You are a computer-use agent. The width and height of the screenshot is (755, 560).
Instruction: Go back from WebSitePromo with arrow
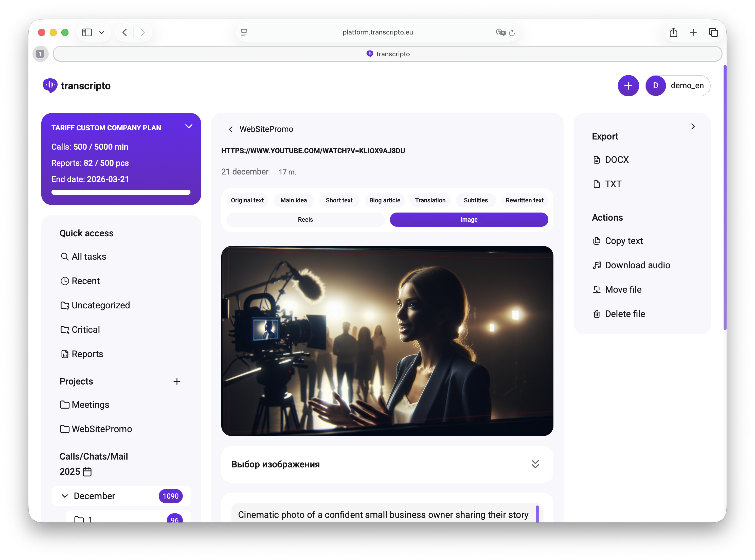point(231,129)
